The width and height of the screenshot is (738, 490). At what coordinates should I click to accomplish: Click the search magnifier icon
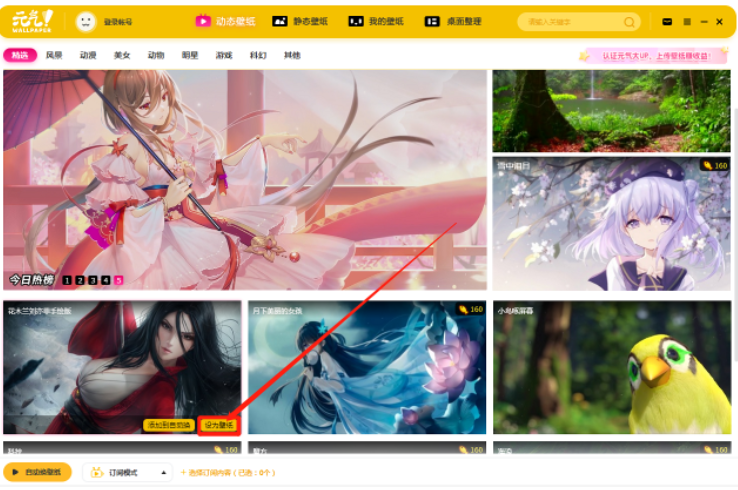(628, 21)
